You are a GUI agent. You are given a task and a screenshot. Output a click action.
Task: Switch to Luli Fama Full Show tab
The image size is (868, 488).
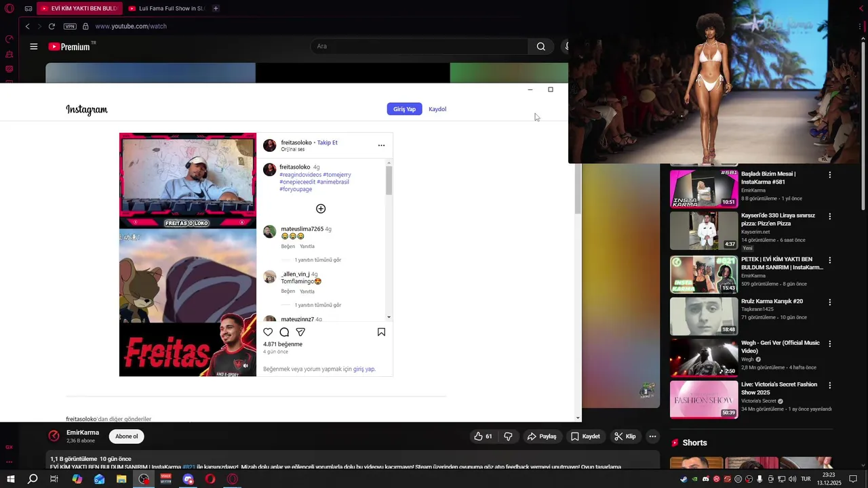pos(167,8)
